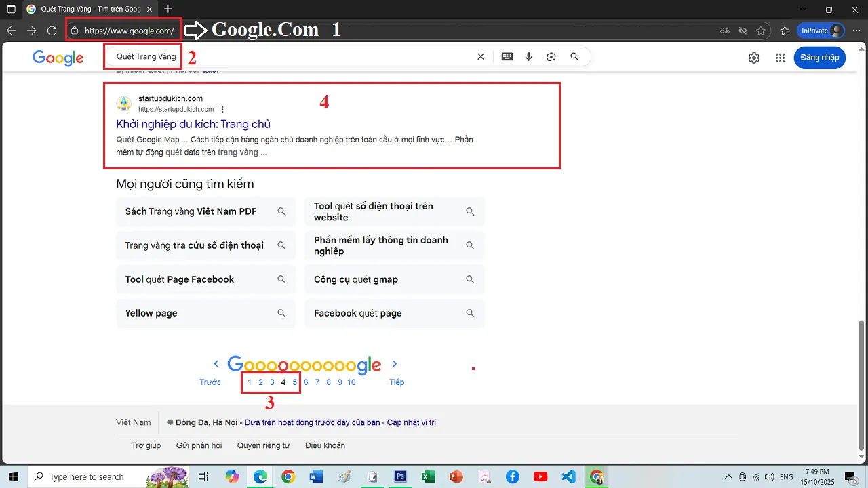
Task: Start voice search microphone icon
Action: 529,57
